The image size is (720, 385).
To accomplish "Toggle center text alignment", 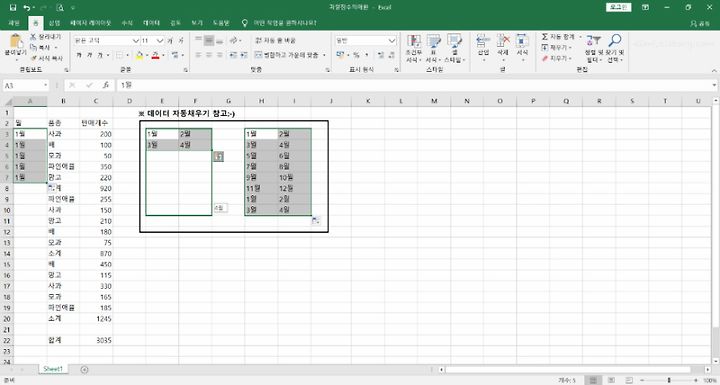I will pyautogui.click(x=209, y=55).
